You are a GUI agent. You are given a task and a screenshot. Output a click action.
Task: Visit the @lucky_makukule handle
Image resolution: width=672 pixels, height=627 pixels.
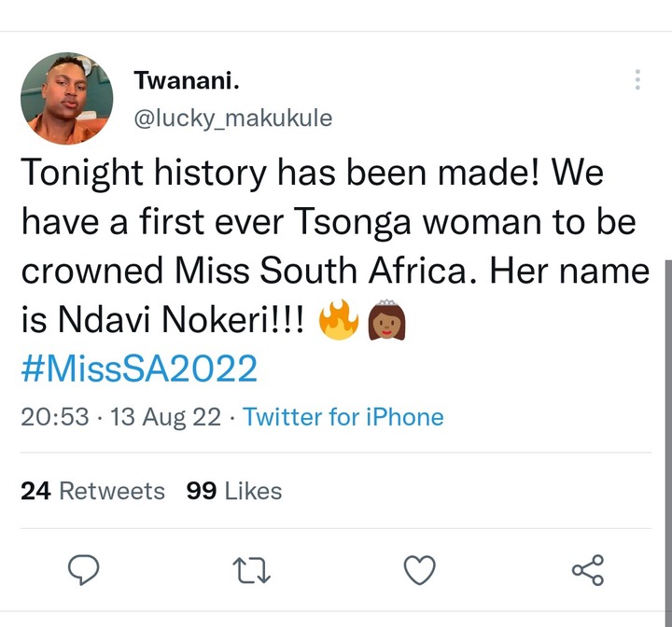pyautogui.click(x=233, y=118)
